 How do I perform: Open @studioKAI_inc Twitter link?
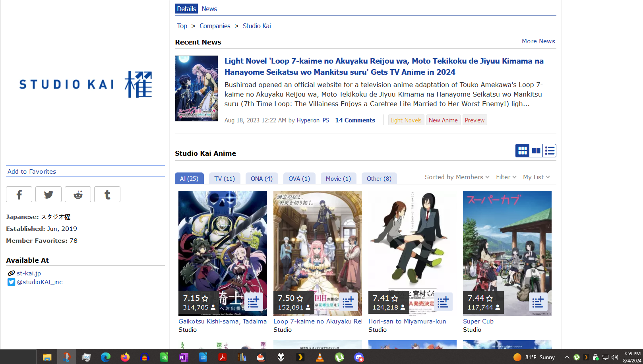point(40,282)
